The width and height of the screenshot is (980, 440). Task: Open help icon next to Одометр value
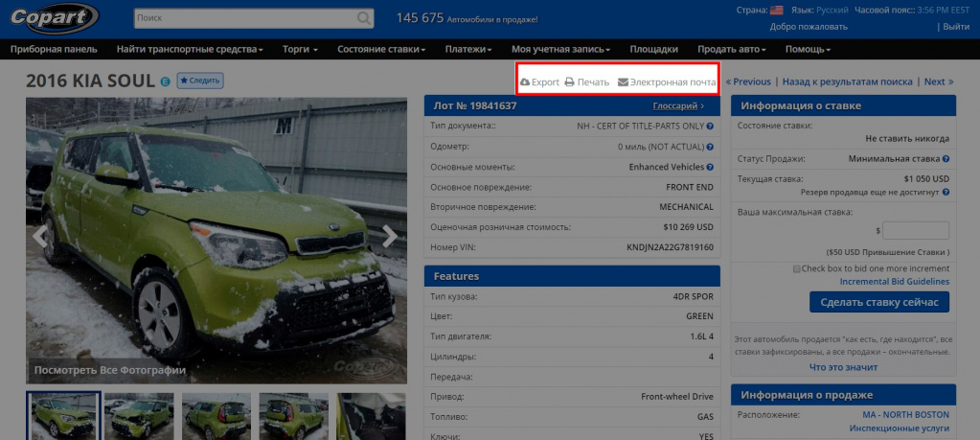pyautogui.click(x=710, y=147)
